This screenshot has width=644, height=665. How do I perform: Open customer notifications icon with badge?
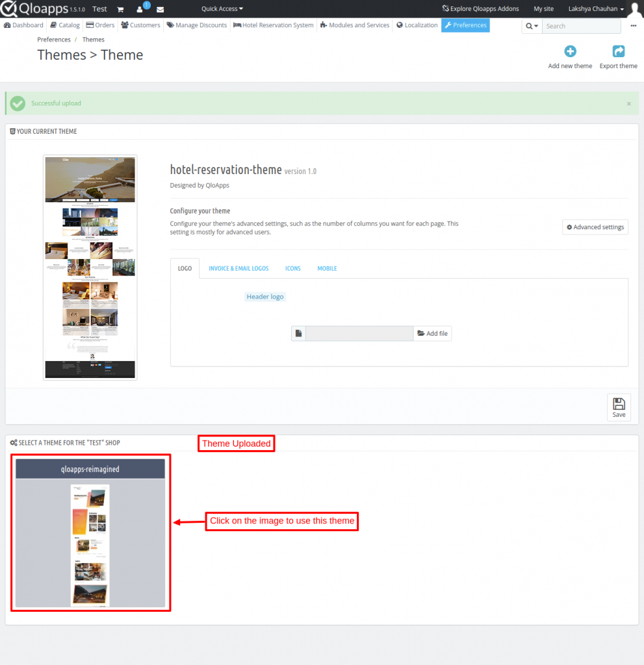(140, 9)
